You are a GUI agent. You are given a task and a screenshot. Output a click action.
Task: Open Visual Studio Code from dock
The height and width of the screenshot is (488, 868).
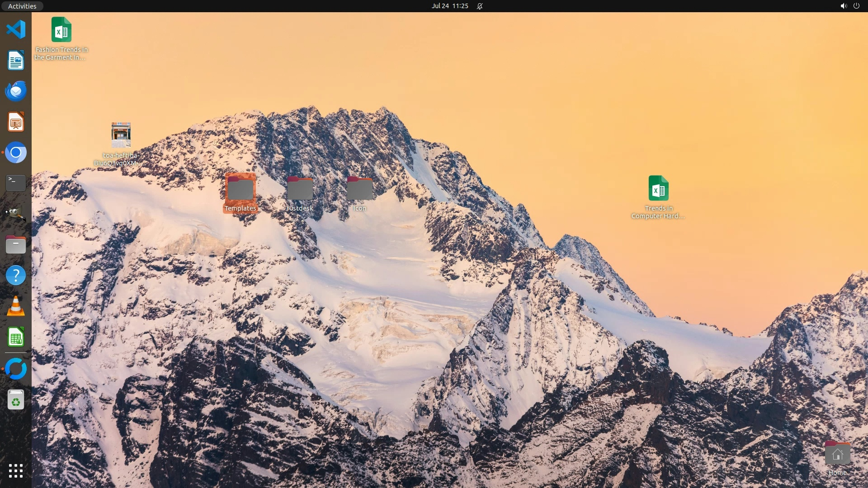point(16,30)
